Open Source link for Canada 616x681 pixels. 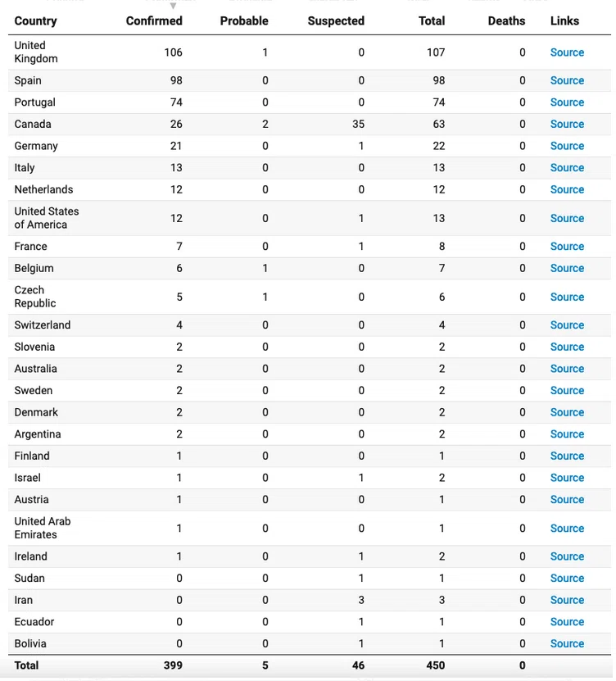(567, 125)
